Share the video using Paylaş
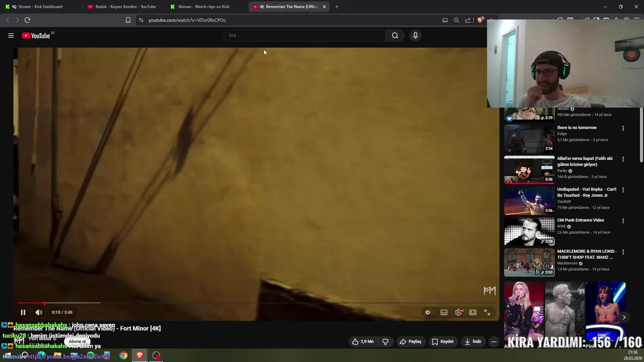Viewport: 644px width, 362px height. pos(411,341)
